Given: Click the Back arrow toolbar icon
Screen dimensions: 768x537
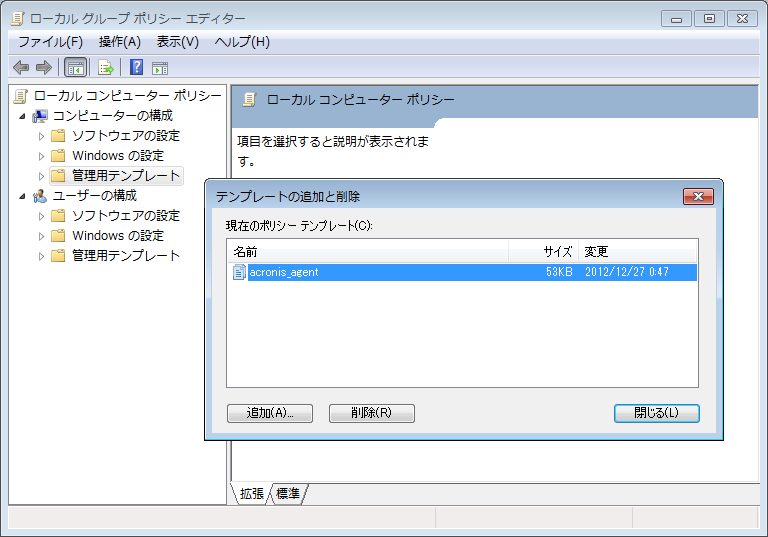Looking at the screenshot, I should (x=20, y=68).
